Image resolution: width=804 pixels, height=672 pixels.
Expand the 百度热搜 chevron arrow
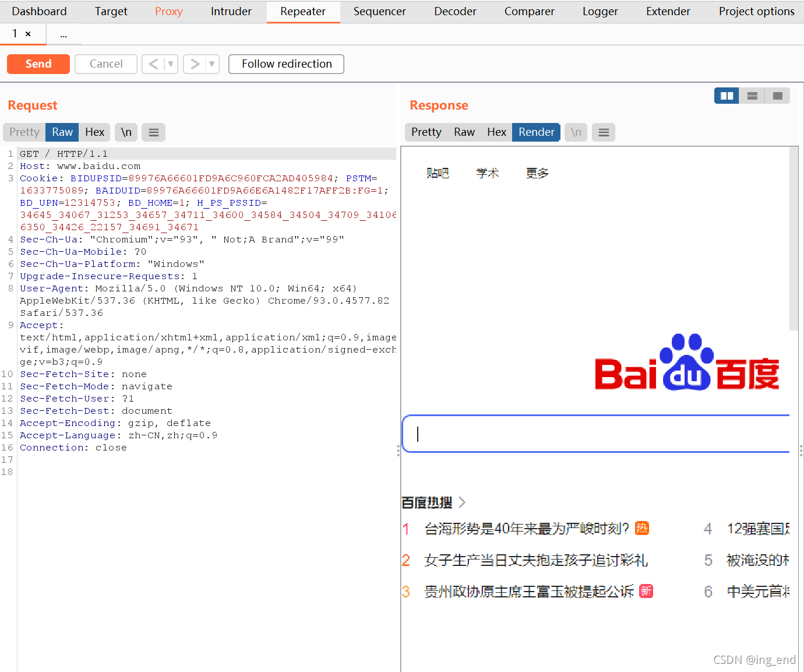click(462, 502)
